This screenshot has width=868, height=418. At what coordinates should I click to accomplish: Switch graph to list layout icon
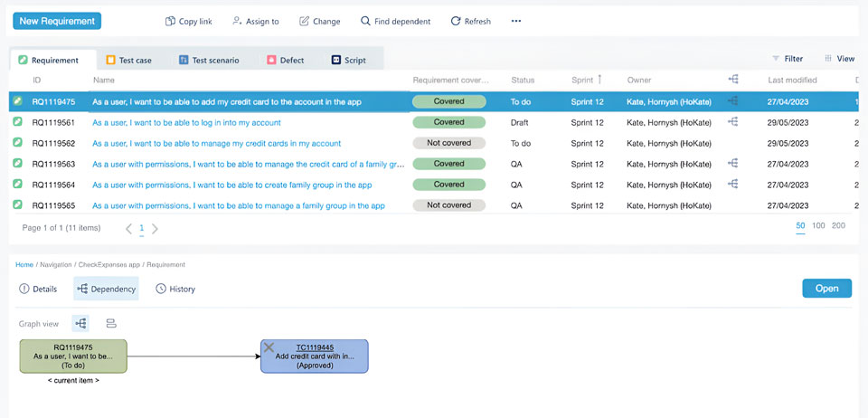(x=111, y=323)
